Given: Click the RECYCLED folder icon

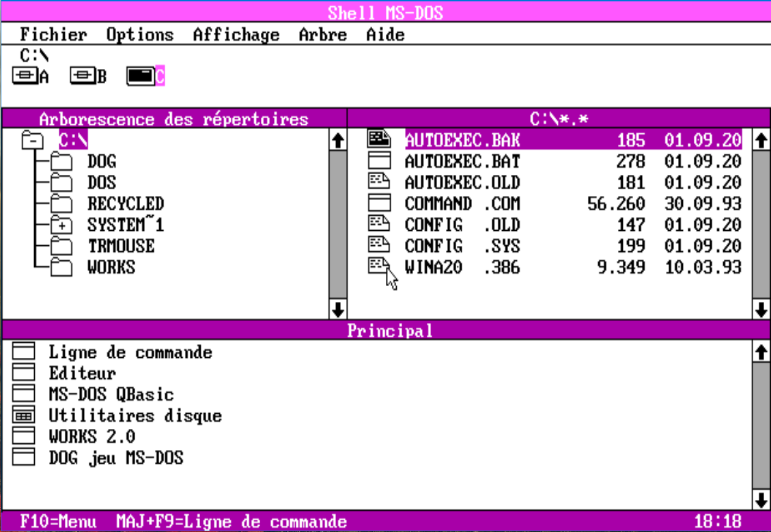Looking at the screenshot, I should click(x=61, y=204).
